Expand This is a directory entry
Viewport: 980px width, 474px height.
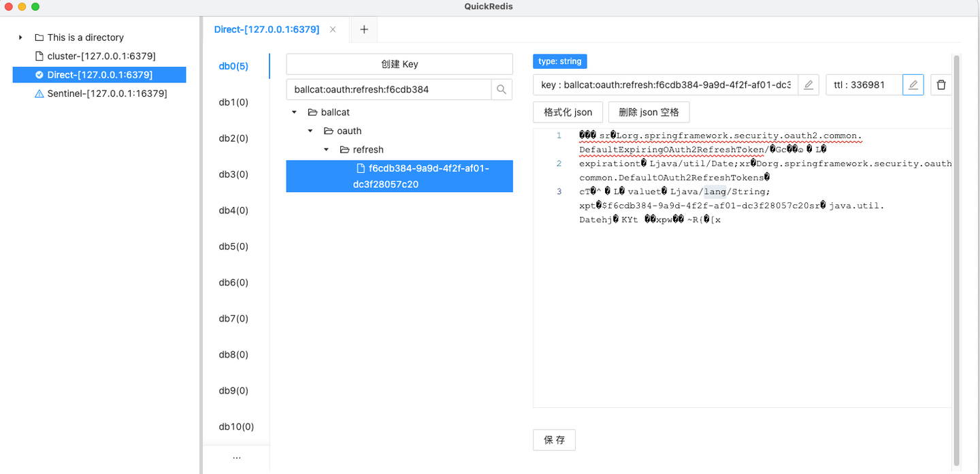tap(20, 37)
